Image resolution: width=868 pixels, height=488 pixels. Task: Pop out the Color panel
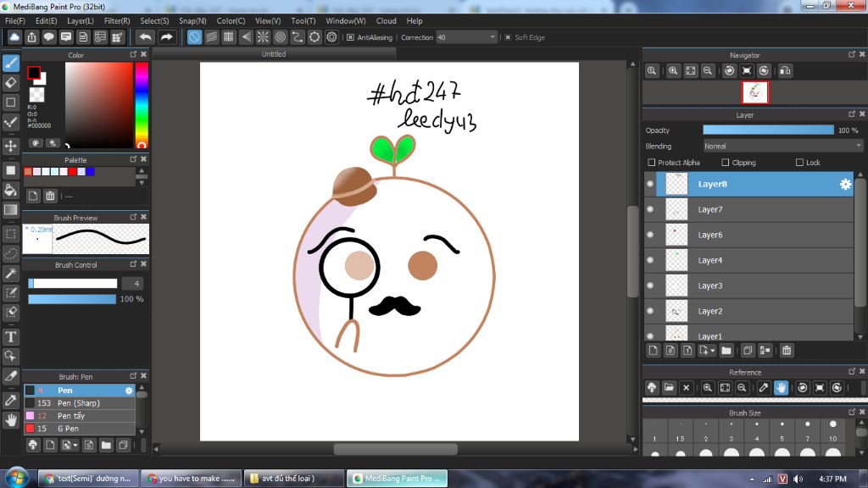(133, 54)
